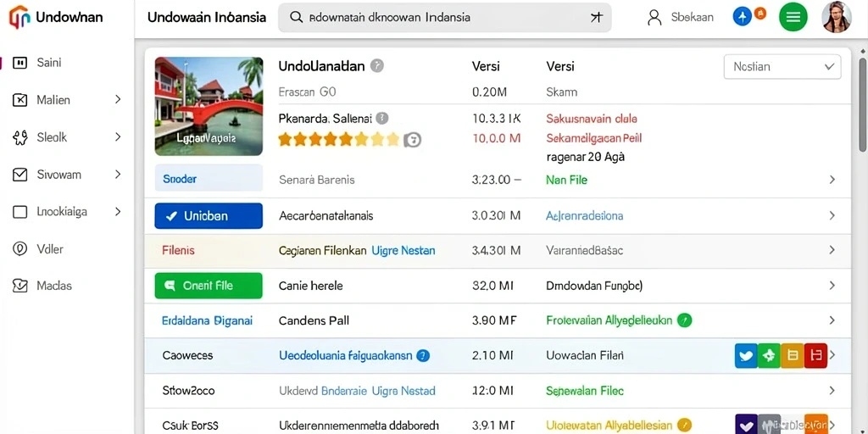868x434 pixels.
Task: Click the camera icon after the stars
Action: coord(412,140)
